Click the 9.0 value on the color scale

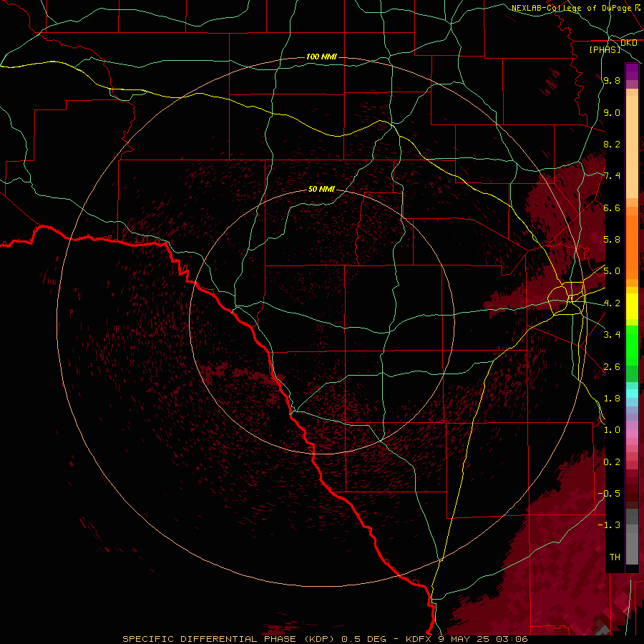(x=612, y=113)
